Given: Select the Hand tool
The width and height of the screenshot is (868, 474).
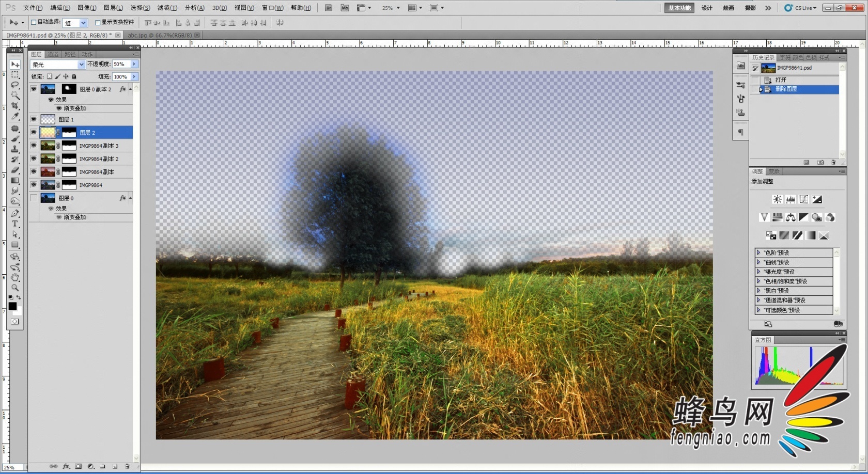Looking at the screenshot, I should pos(15,277).
